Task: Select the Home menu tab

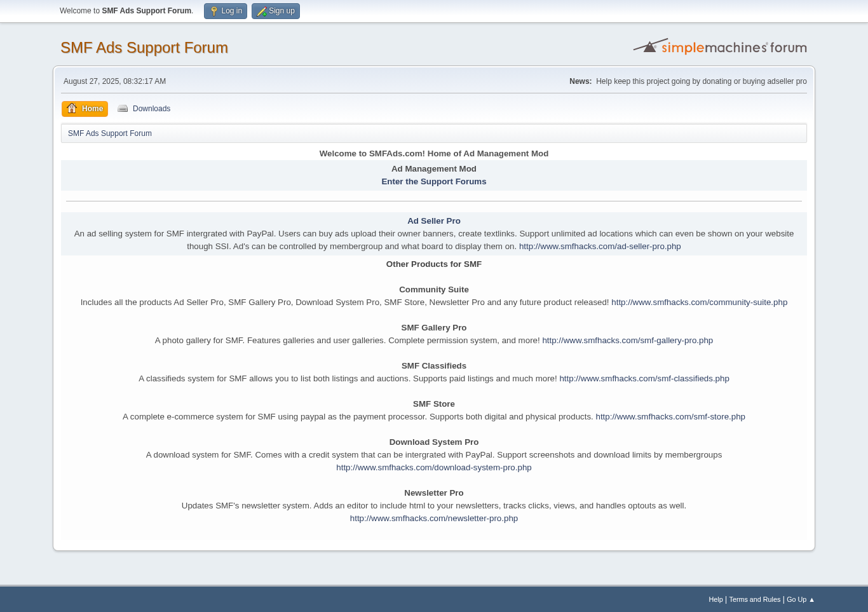Action: (85, 109)
